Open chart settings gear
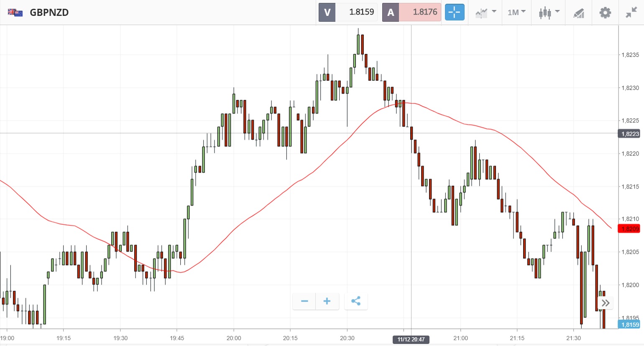Viewport: 644px width, 346px height. (x=605, y=13)
